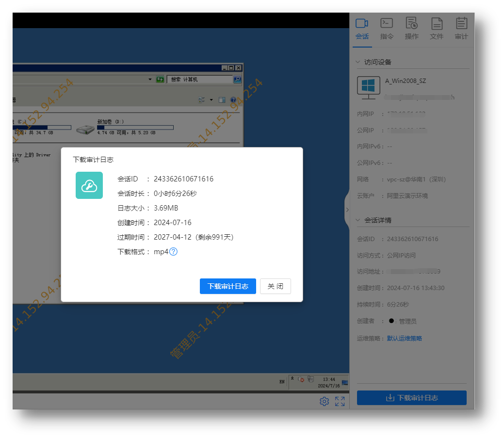This screenshot has width=504, height=439.
Task: Click the help icon beside mp4 format
Action: pyautogui.click(x=173, y=252)
